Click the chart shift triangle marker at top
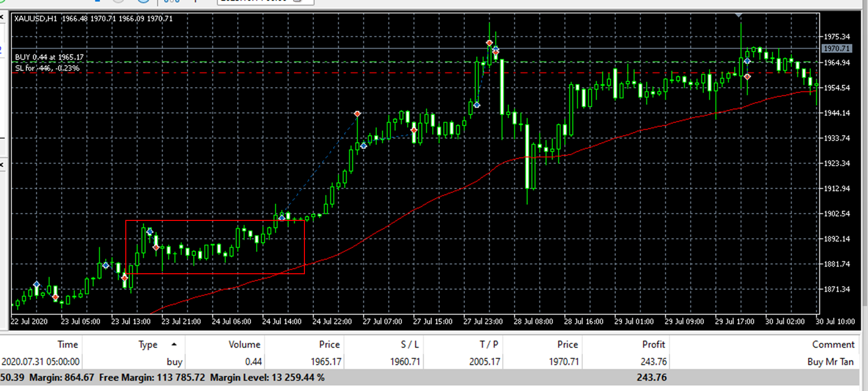 (x=738, y=16)
